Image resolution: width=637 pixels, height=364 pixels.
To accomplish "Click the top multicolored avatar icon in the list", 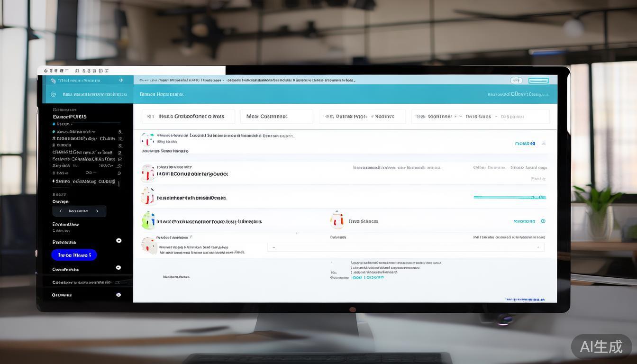I will 147,139.
